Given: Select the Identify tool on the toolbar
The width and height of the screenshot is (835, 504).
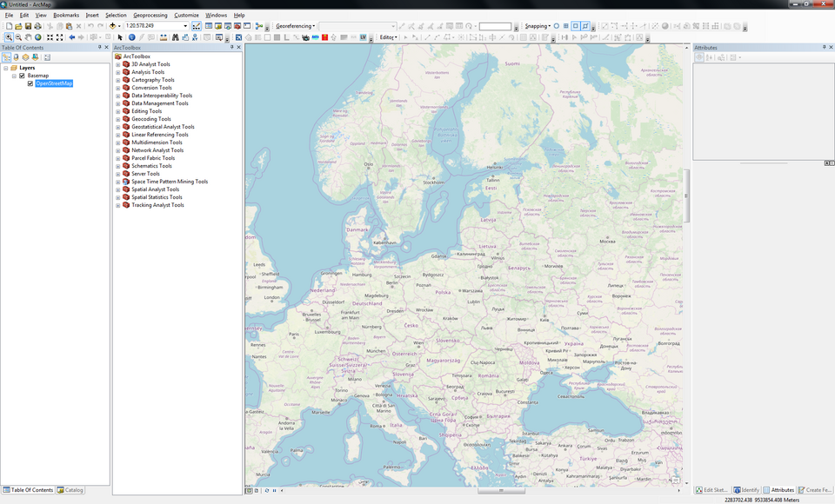Looking at the screenshot, I should (x=131, y=38).
